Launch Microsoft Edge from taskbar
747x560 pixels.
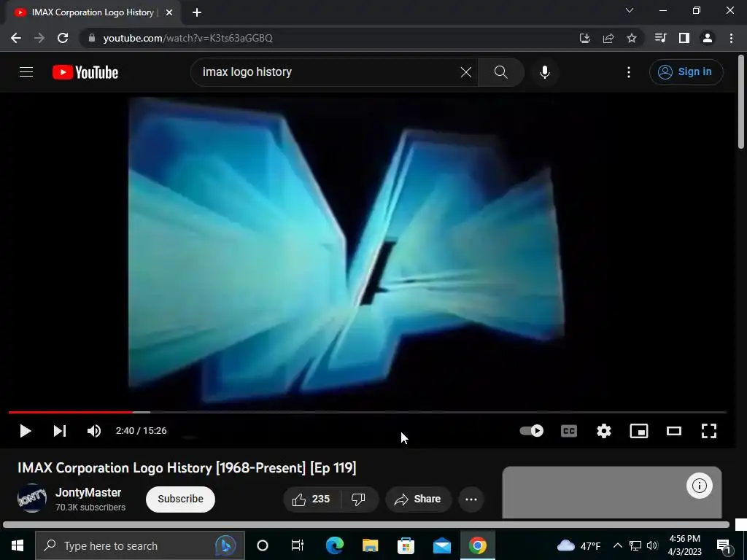coord(334,545)
